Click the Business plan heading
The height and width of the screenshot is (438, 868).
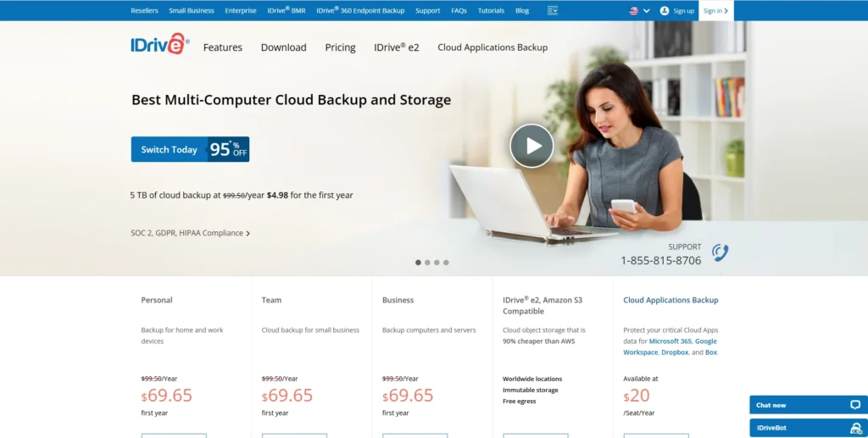click(x=398, y=300)
